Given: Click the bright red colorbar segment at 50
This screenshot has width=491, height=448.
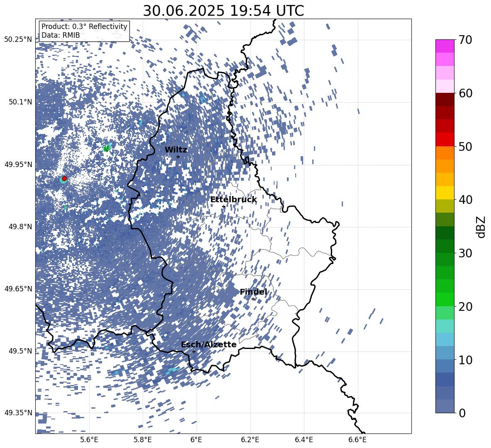Looking at the screenshot, I should pos(445,140).
